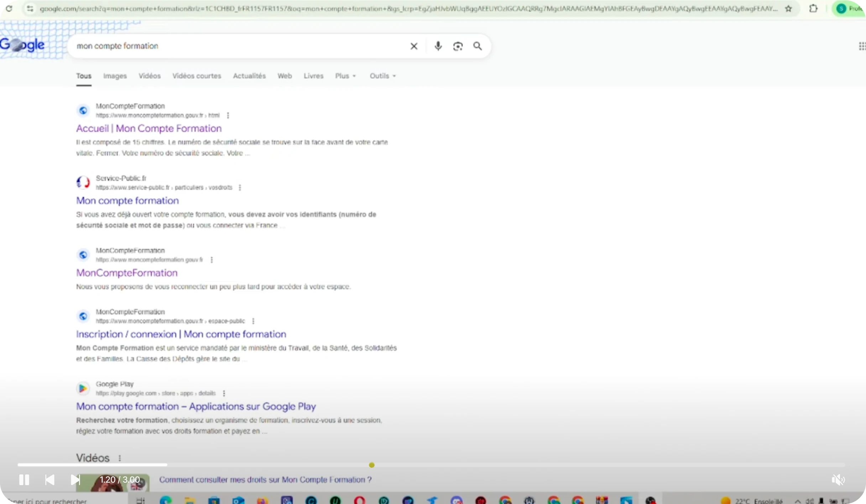
Task: Open 'Accueil | Mon Compte Formation' result
Action: [x=149, y=128]
